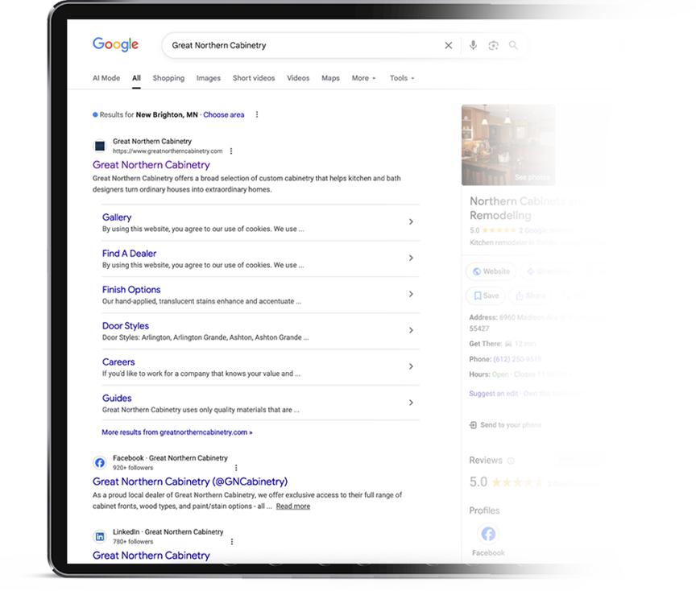Screen dimensions: 700x591
Task: Click the LinkedIn favicon icon
Action: click(x=100, y=536)
